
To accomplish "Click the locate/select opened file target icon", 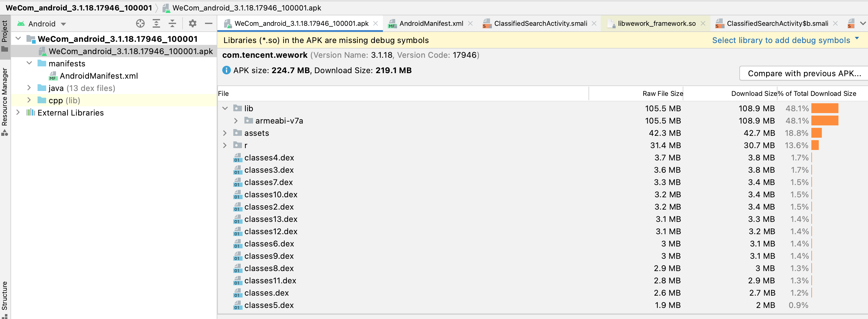I will 140,24.
